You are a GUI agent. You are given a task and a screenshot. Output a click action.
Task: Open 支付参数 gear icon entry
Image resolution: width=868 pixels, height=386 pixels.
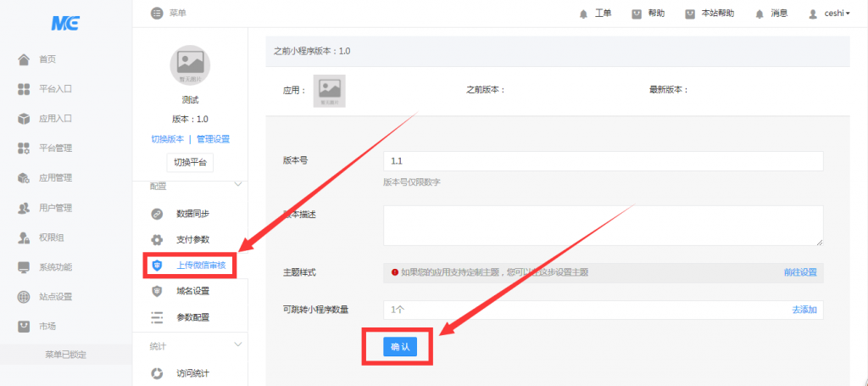tap(157, 239)
